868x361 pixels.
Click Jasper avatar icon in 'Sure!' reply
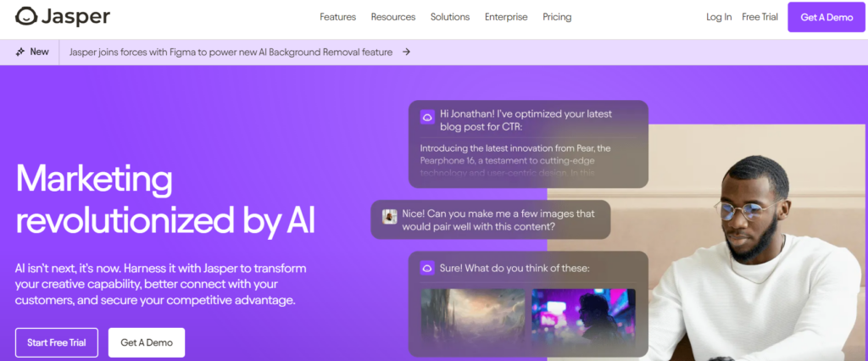[x=427, y=268]
